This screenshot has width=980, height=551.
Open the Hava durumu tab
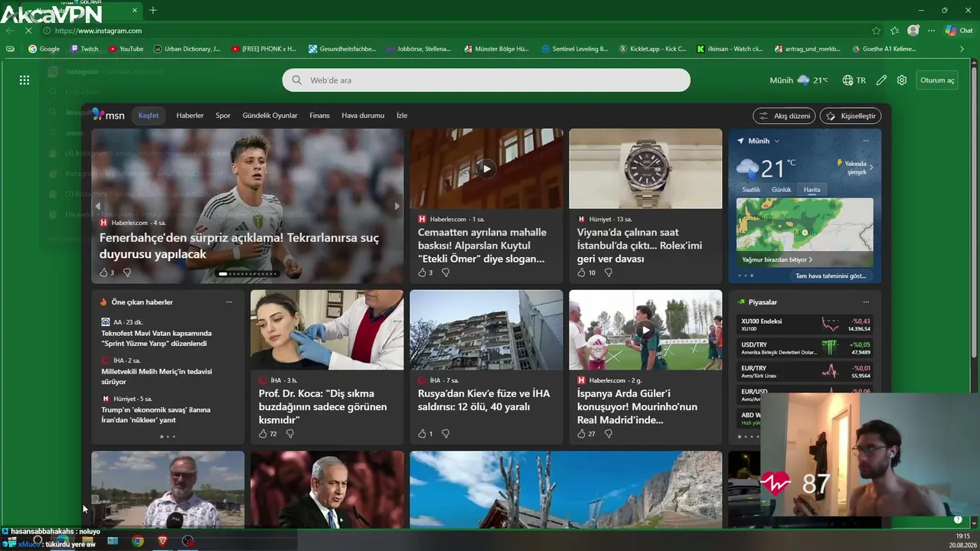(x=363, y=116)
